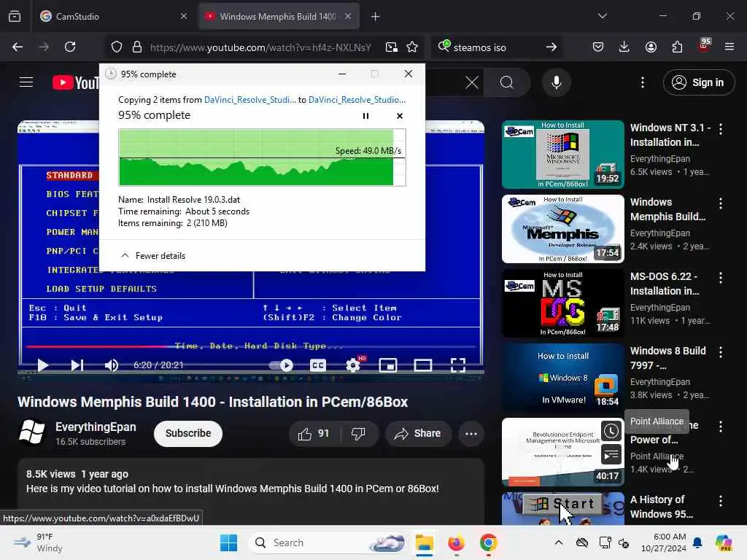Open Windows NT 3.1 installation video thumbnail
This screenshot has height=560, width=747.
tap(562, 155)
